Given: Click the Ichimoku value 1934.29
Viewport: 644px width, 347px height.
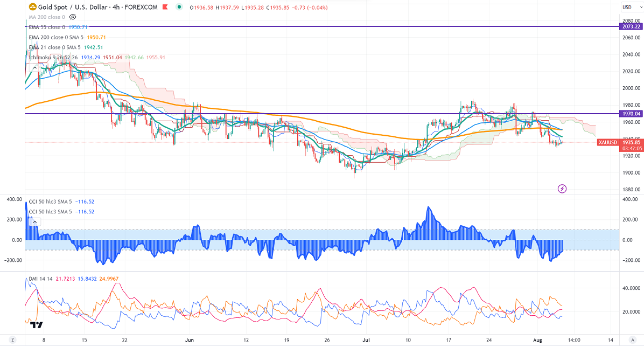Looking at the screenshot, I should pyautogui.click(x=90, y=58).
